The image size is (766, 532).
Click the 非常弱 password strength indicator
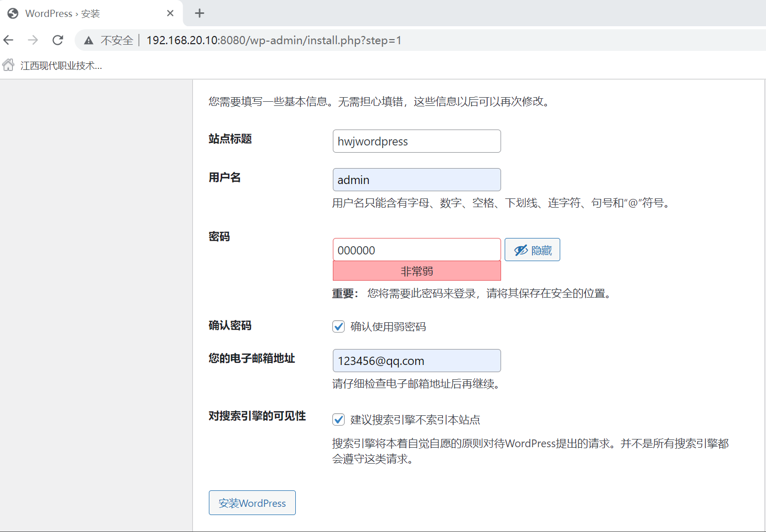tap(417, 271)
